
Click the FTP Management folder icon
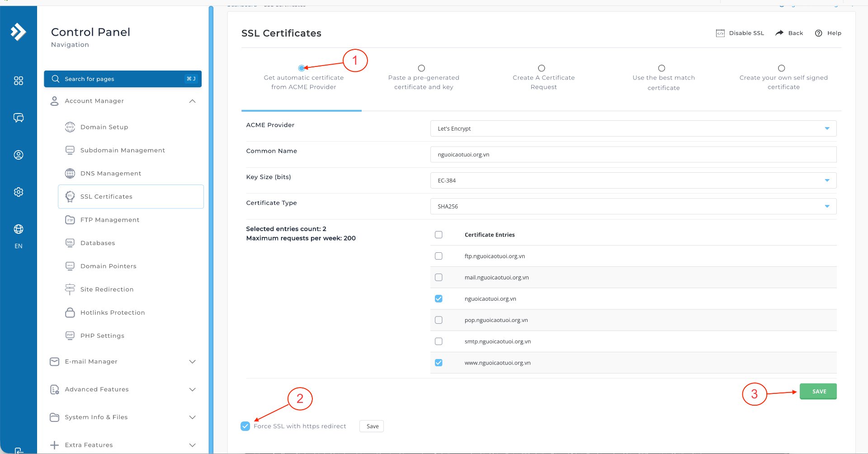tap(70, 220)
